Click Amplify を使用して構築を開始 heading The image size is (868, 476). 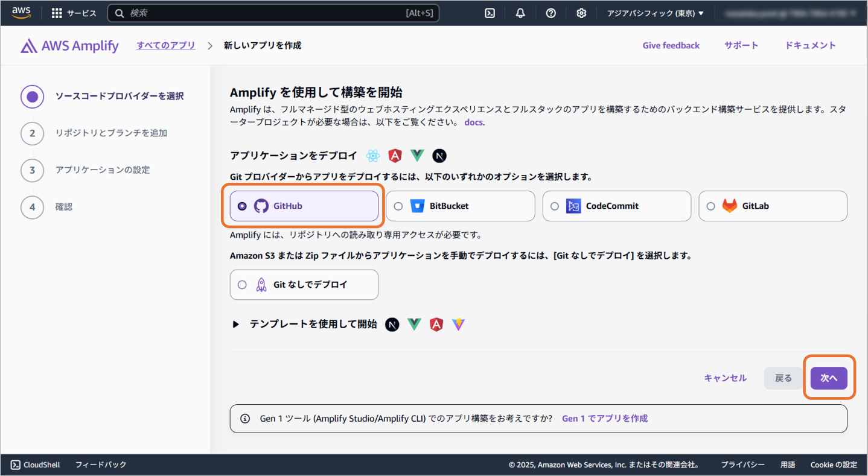(316, 92)
